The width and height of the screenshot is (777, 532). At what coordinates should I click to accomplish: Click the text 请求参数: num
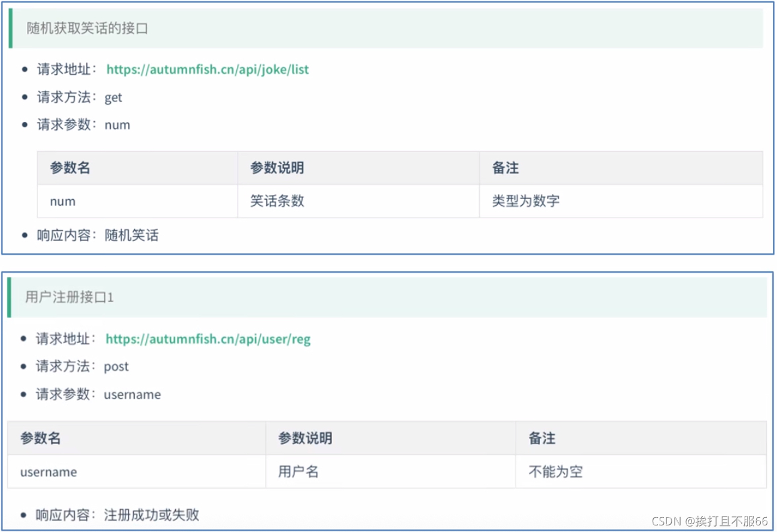[83, 125]
